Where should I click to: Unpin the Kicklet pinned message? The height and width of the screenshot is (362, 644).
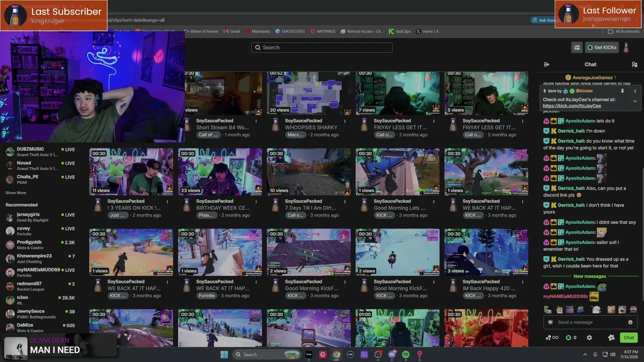click(x=622, y=91)
